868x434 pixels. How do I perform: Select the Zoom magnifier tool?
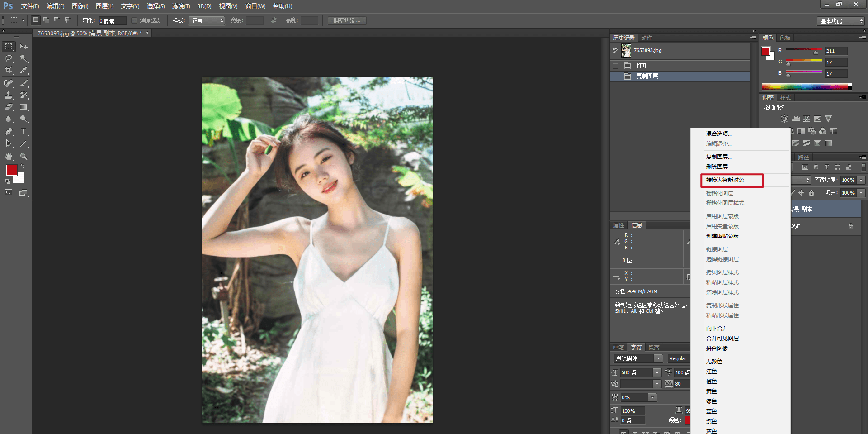[24, 157]
